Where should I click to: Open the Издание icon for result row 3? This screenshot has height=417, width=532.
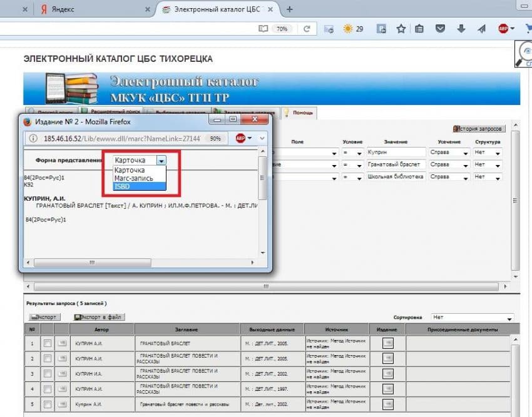[x=388, y=374]
